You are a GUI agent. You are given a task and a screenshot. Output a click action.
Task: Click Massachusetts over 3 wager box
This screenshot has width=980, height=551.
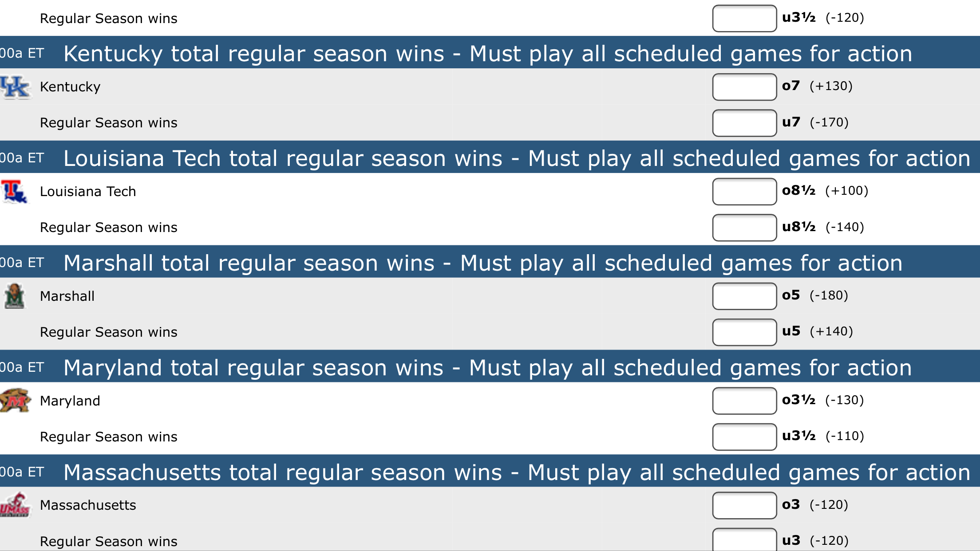pyautogui.click(x=744, y=505)
